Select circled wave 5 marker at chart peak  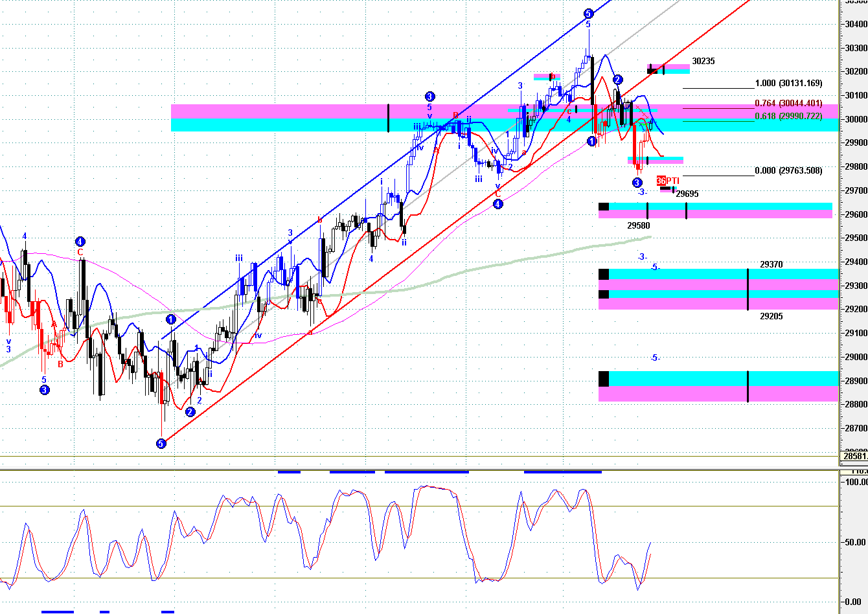[x=588, y=14]
